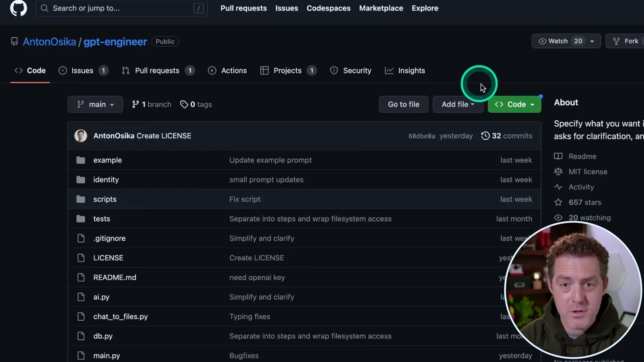The height and width of the screenshot is (362, 644).
Task: Click AntonOsika's avatar in commit row
Action: 81,136
